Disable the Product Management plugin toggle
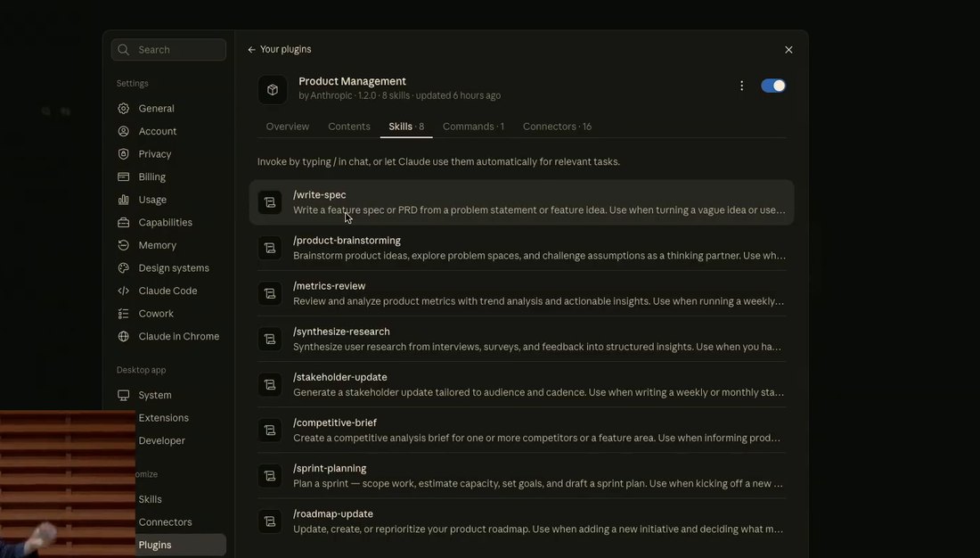This screenshot has height=558, width=980. [773, 86]
